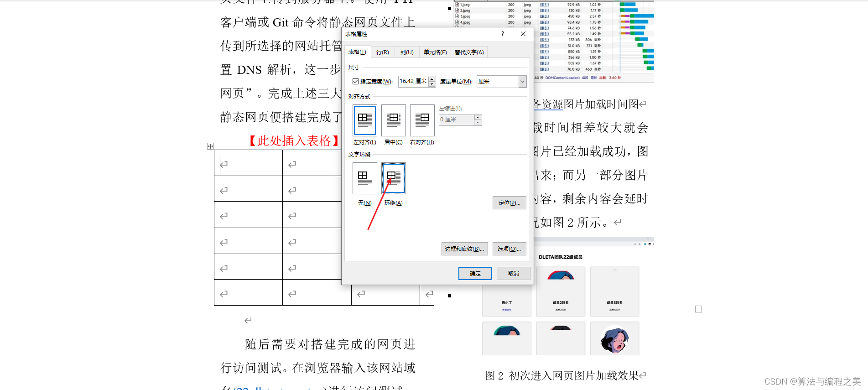This screenshot has width=868, height=390.
Task: Click the crying avatar thumbnail image
Action: [614, 340]
